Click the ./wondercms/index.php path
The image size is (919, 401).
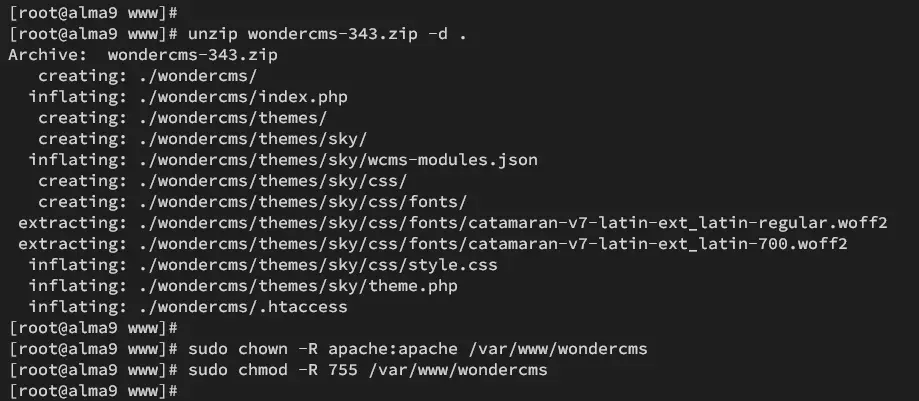click(244, 97)
